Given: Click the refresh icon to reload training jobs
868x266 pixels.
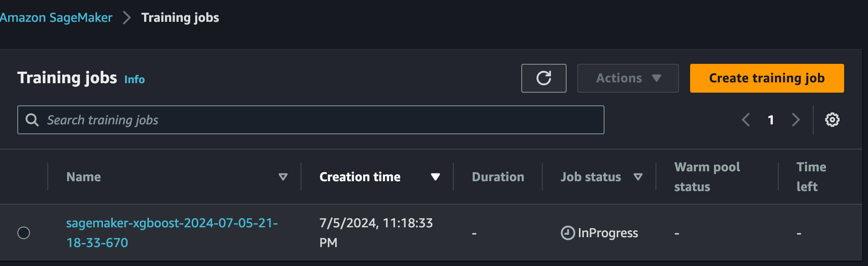Looking at the screenshot, I should (x=544, y=78).
